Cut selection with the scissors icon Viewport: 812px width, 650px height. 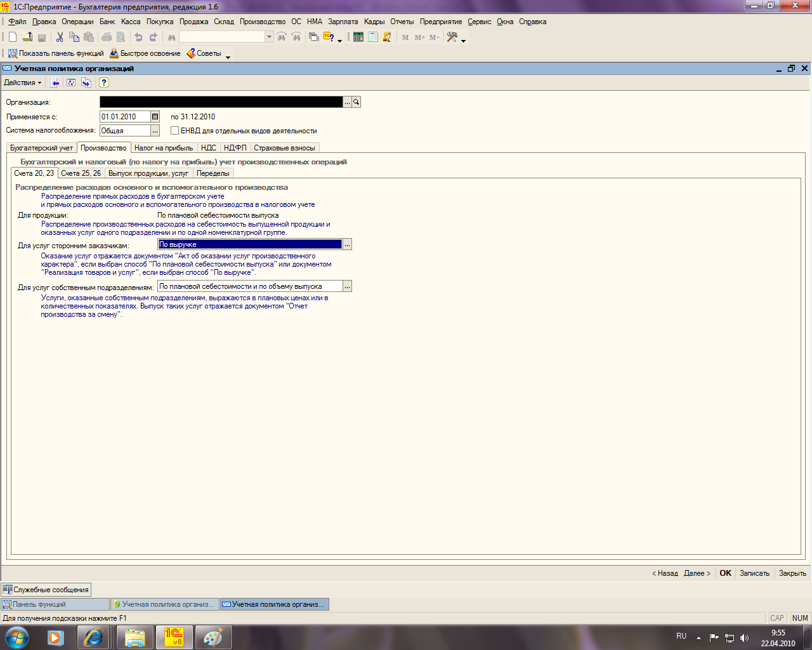[x=60, y=37]
